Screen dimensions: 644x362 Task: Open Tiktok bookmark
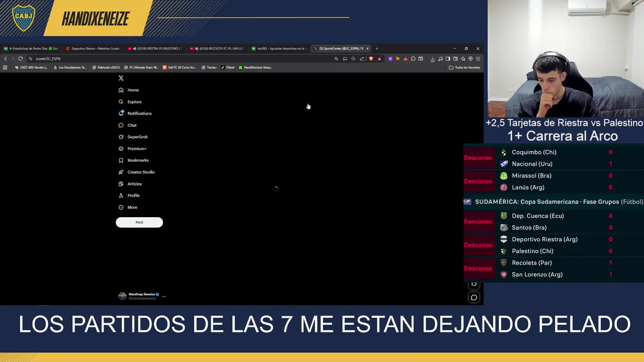coord(228,67)
